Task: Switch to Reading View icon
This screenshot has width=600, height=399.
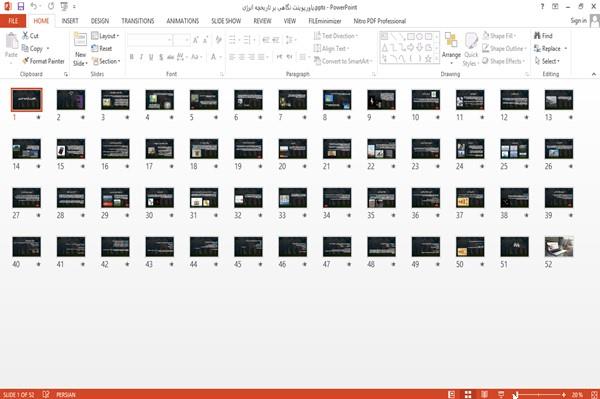Action: tap(484, 394)
